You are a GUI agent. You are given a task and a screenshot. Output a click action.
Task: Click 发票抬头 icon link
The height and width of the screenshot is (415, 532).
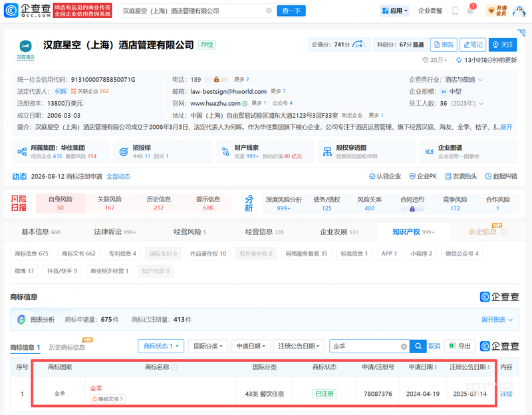pos(461,176)
